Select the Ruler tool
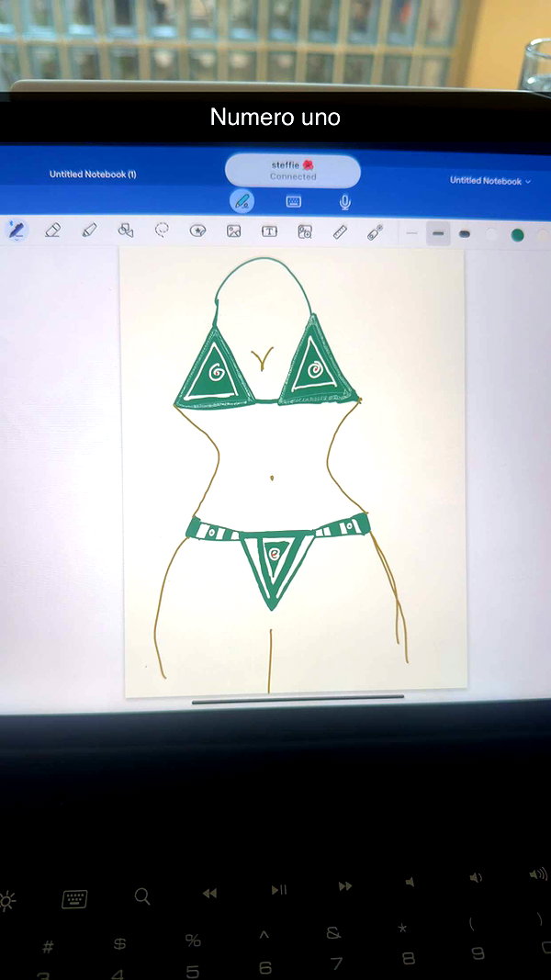Screen dimensions: 551x980 click(340, 232)
